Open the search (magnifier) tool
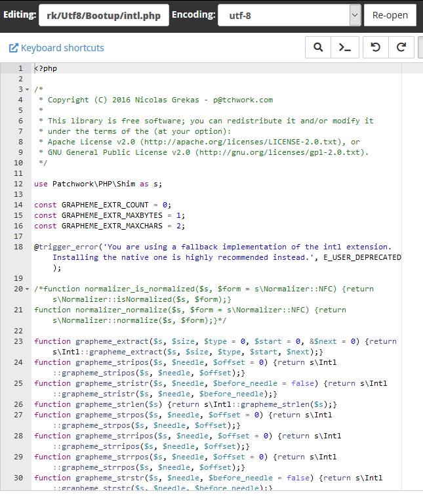This screenshot has height=504, width=423. coord(318,47)
